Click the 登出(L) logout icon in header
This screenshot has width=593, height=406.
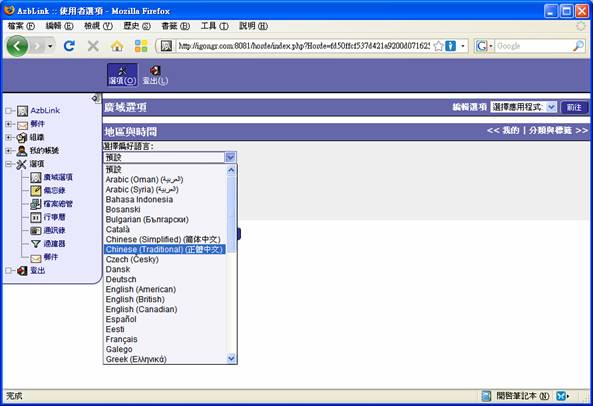click(155, 75)
